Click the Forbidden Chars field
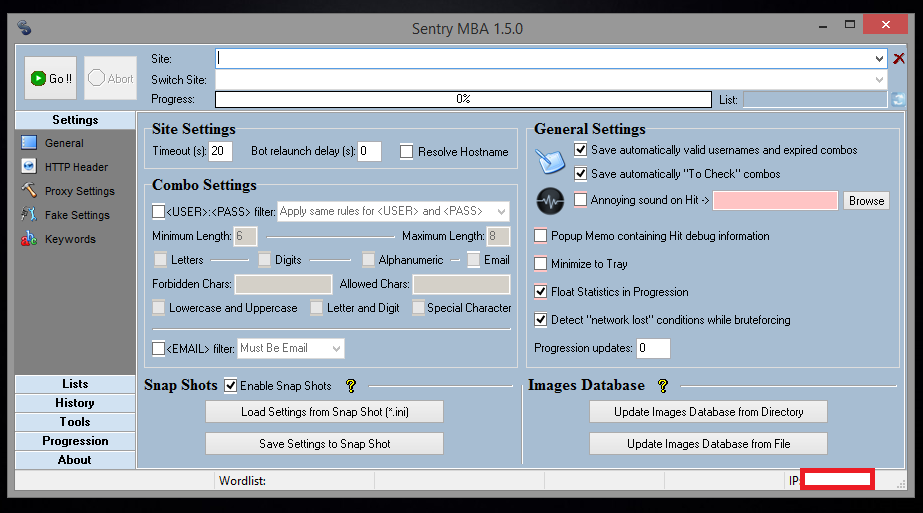The height and width of the screenshot is (513, 923). coord(283,284)
